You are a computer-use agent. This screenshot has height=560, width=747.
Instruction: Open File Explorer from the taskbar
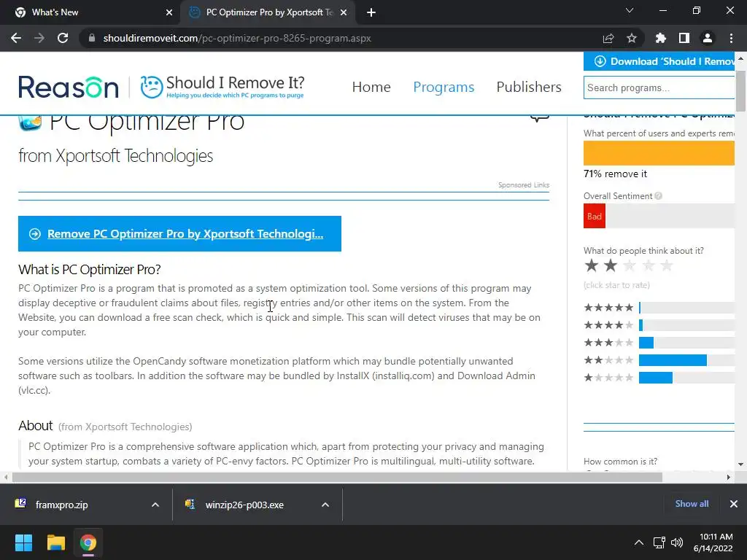(x=55, y=542)
